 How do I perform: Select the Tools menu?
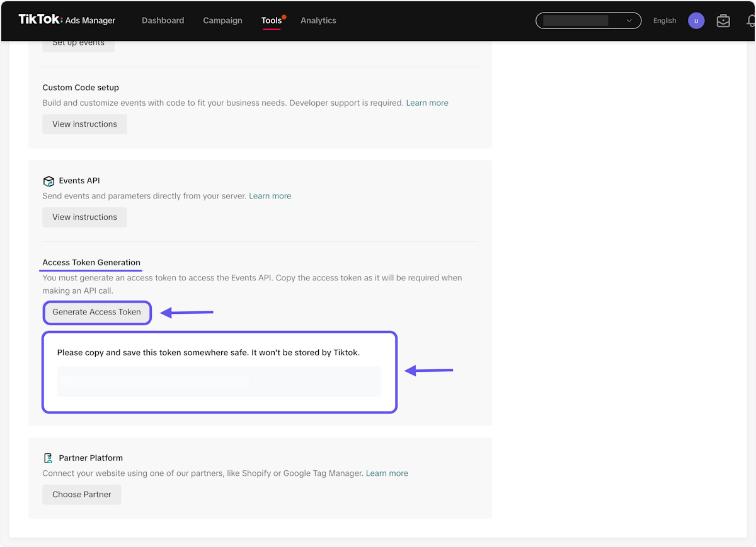point(272,21)
